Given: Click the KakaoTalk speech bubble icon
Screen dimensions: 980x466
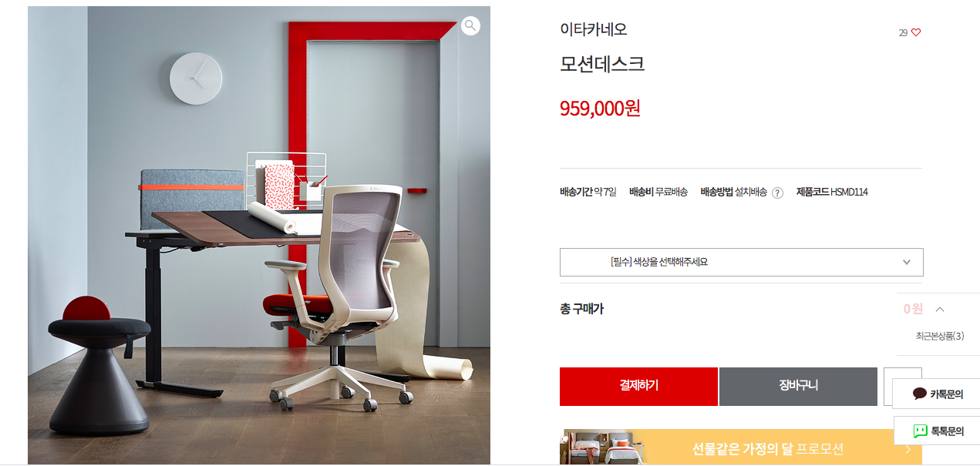Looking at the screenshot, I should point(919,394).
